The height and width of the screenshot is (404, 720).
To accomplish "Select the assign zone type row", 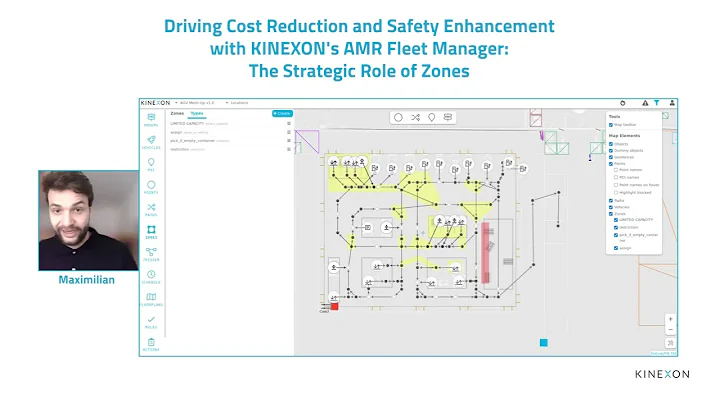I will point(230,132).
